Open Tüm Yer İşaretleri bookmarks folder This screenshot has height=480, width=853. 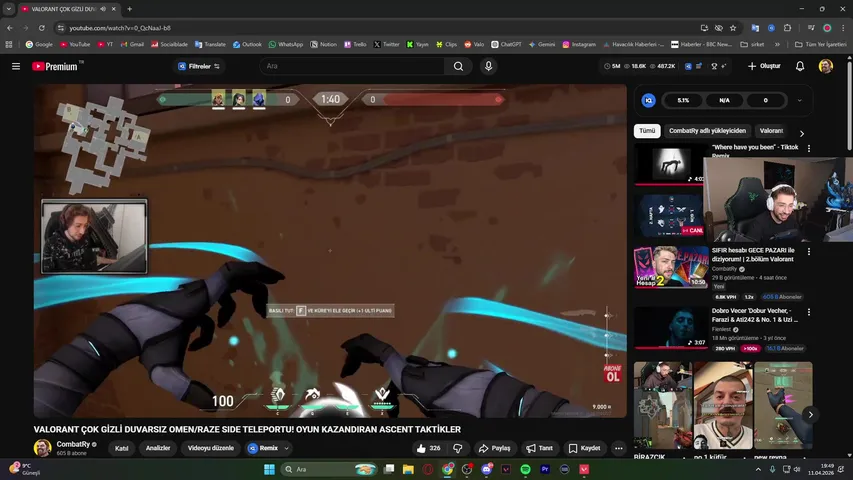point(820,45)
